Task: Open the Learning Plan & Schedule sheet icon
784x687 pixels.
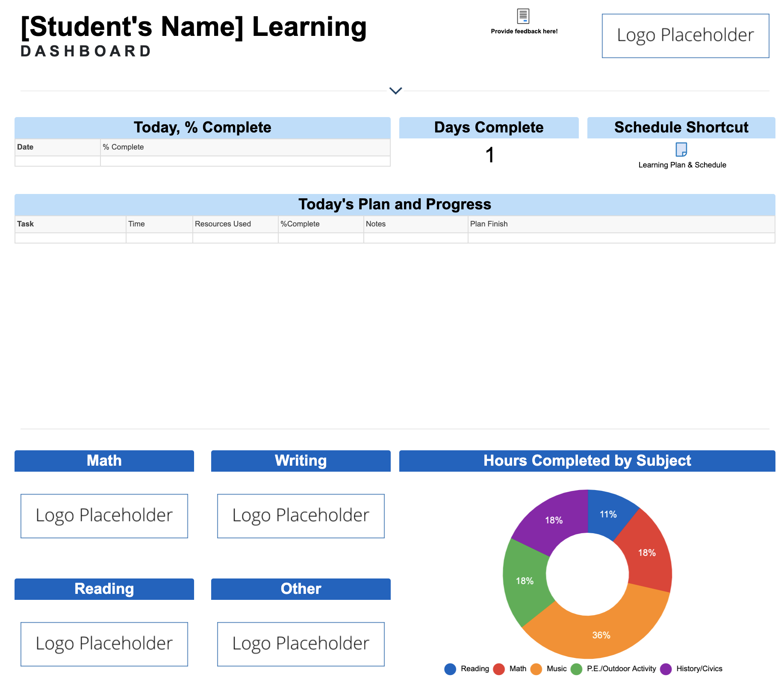Action: (681, 150)
